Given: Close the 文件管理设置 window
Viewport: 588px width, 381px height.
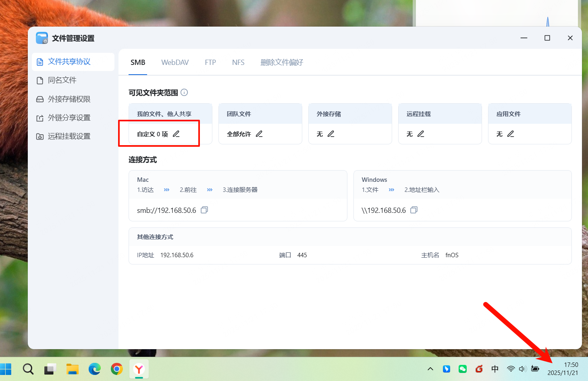Looking at the screenshot, I should point(570,38).
